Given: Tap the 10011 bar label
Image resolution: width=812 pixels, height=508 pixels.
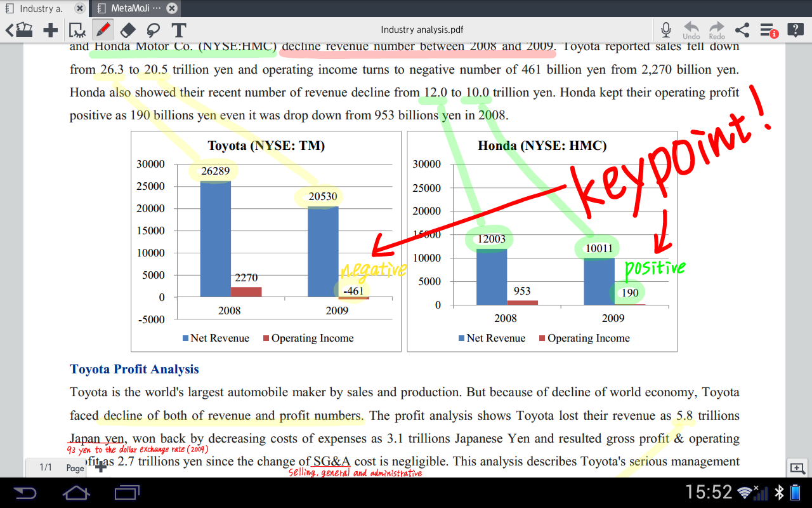Looking at the screenshot, I should coord(599,249).
